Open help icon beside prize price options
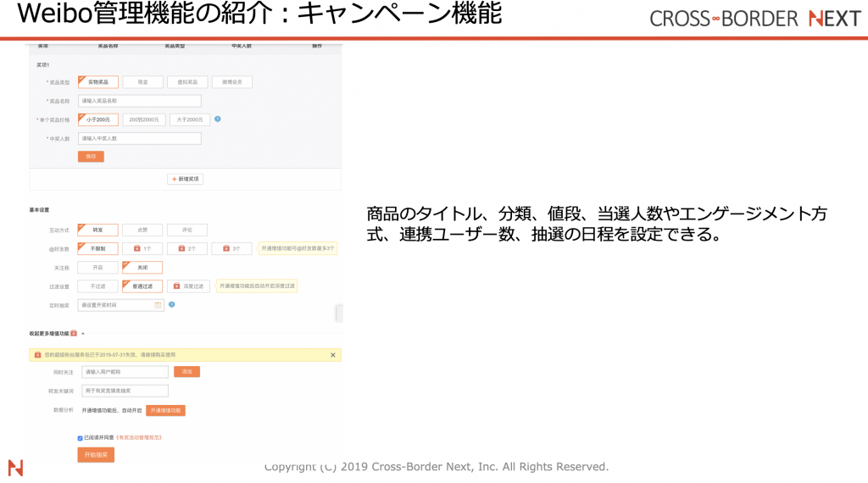Image resolution: width=868 pixels, height=483 pixels. pos(218,119)
